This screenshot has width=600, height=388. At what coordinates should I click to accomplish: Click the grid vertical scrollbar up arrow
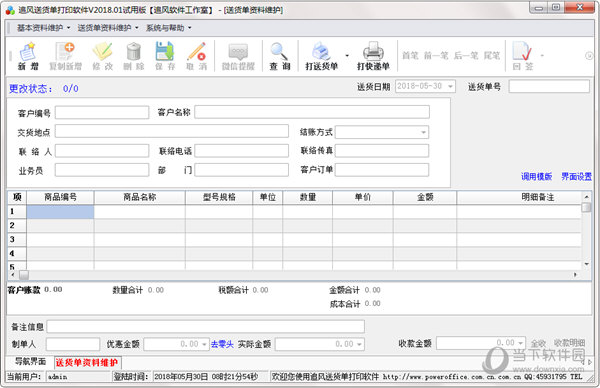coord(586,197)
